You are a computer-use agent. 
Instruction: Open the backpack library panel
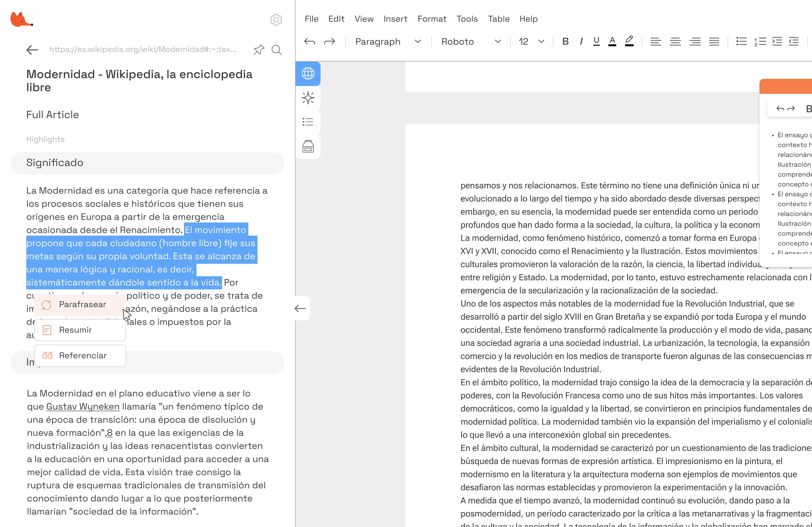click(x=308, y=147)
